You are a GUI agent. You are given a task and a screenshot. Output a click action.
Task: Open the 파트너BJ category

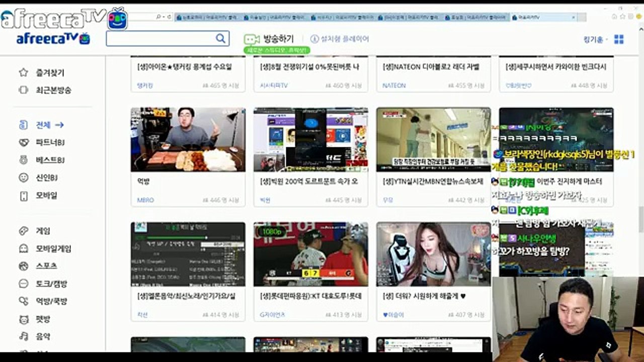click(x=42, y=142)
